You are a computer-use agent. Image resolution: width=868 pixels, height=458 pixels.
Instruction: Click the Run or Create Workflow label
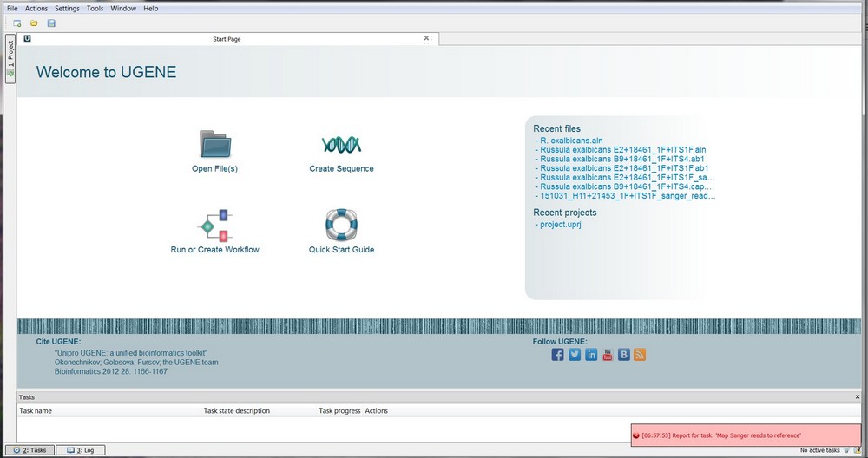coord(214,250)
